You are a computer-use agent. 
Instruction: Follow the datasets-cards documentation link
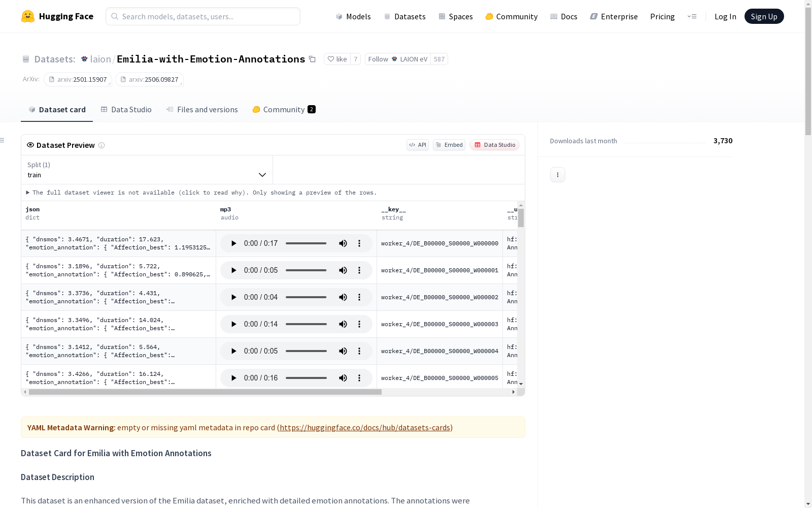365,427
